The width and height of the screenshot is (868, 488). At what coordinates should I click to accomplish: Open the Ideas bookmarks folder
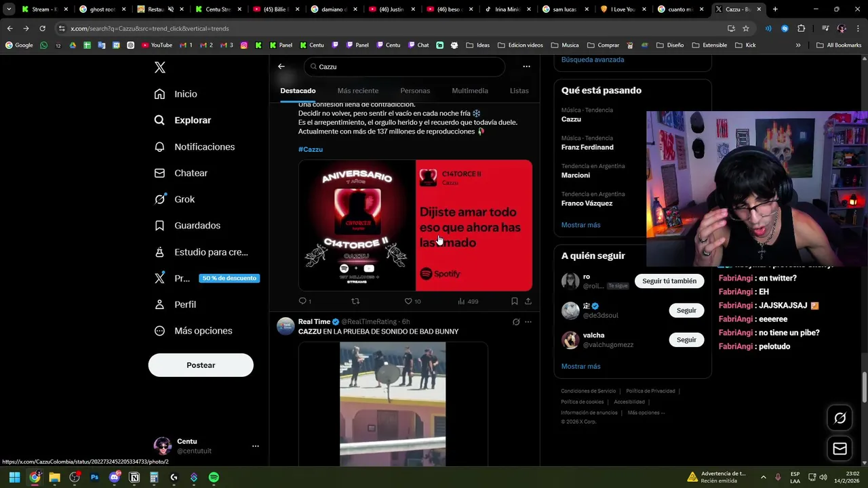[477, 45]
